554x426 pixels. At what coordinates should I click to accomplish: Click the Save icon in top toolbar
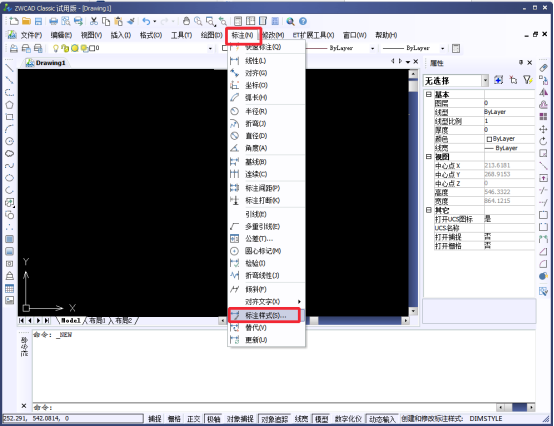pyautogui.click(x=38, y=21)
